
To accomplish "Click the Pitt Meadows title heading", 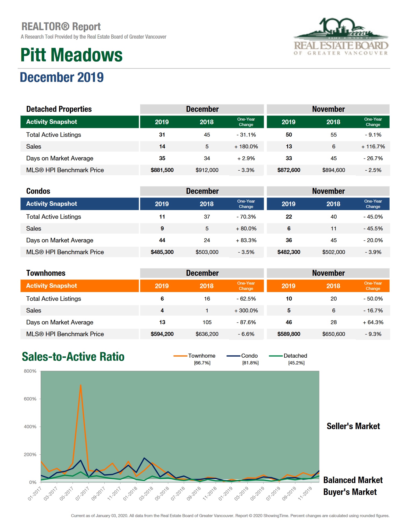I will (72, 55).
